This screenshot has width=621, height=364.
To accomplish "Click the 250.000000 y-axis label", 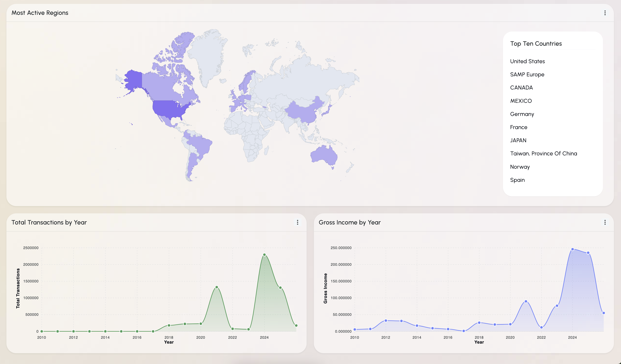I will tap(341, 248).
